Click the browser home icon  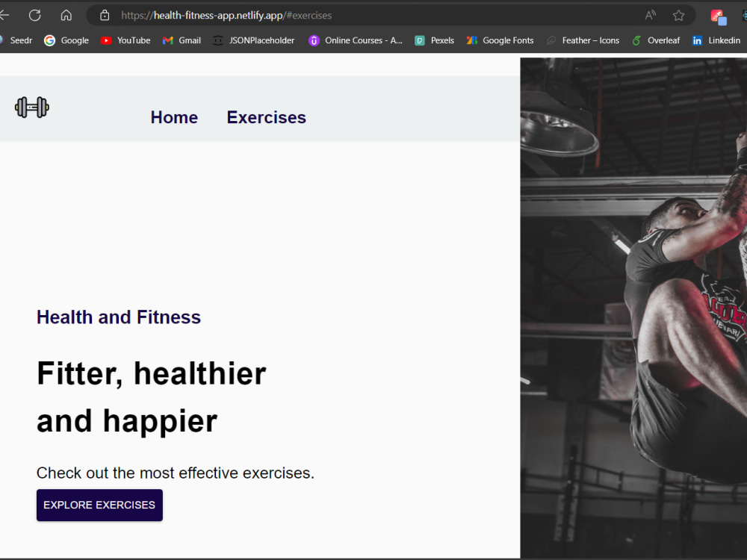pyautogui.click(x=66, y=15)
